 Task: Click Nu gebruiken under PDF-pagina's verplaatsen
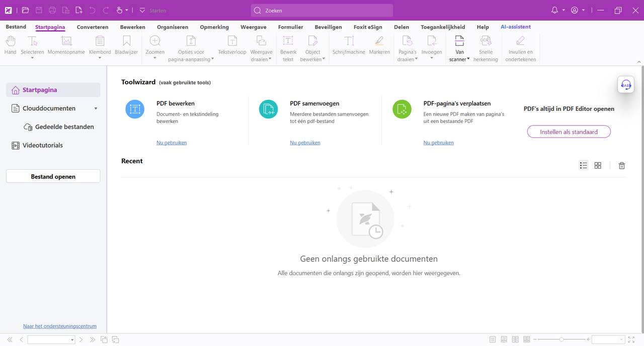click(439, 143)
